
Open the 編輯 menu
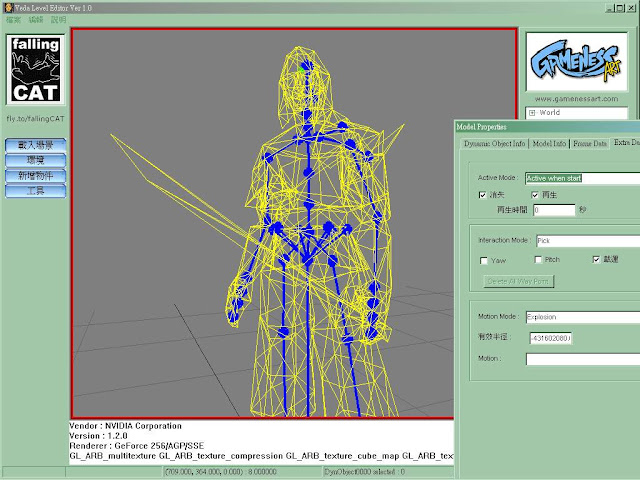point(36,20)
